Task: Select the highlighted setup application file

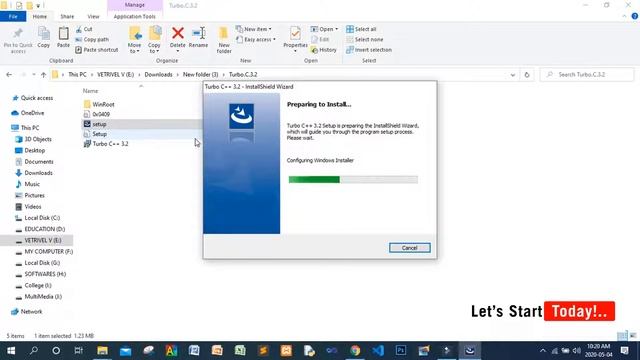Action: pyautogui.click(x=99, y=124)
